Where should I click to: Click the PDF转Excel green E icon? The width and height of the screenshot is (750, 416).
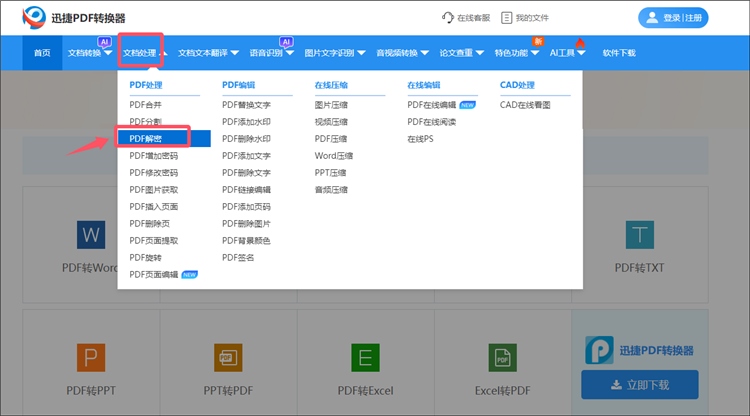(365, 358)
